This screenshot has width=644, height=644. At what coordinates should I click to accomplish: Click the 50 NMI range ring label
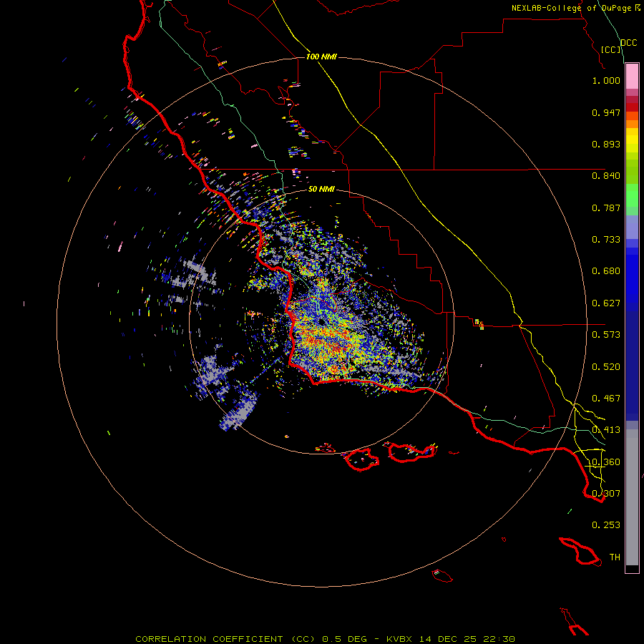[x=321, y=189]
